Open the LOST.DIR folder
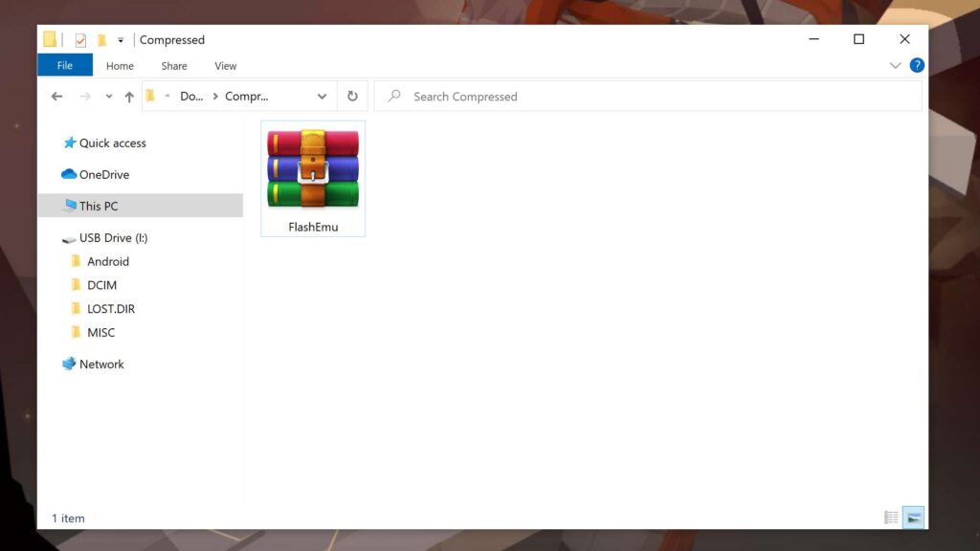 111,309
